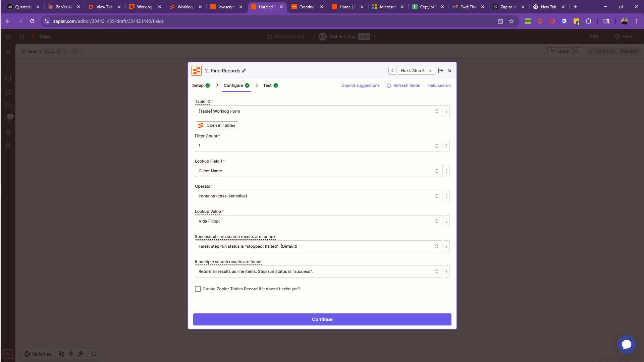Bookmark this page with star icon

pyautogui.click(x=511, y=21)
